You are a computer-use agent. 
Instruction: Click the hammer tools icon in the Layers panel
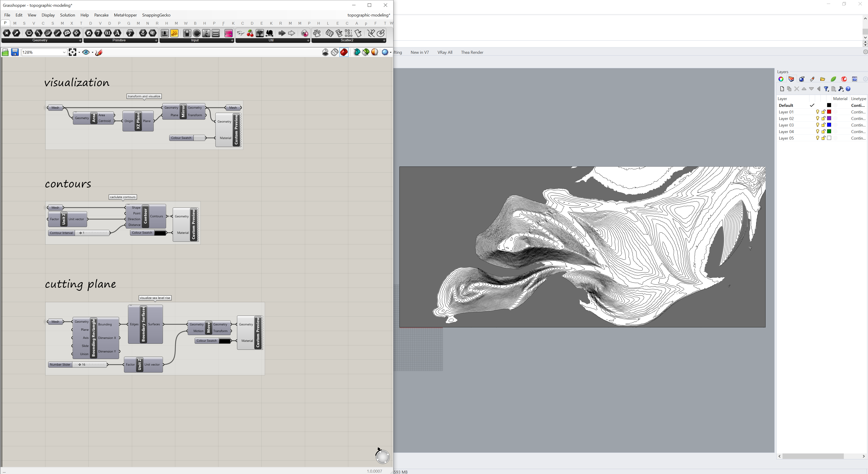841,89
